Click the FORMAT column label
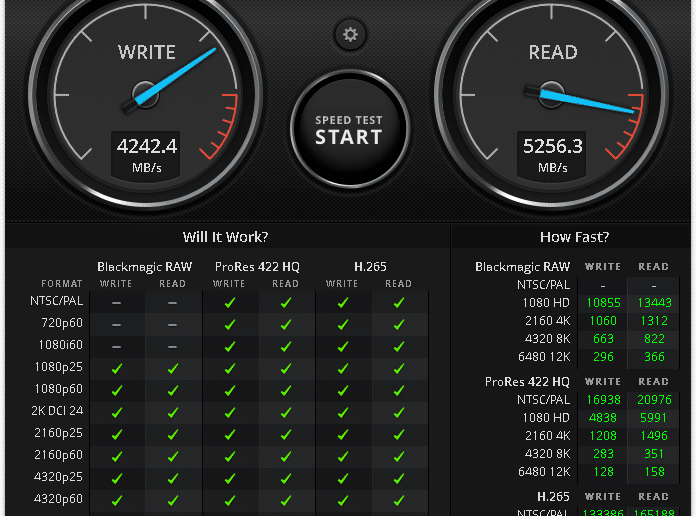The image size is (696, 516). [62, 284]
